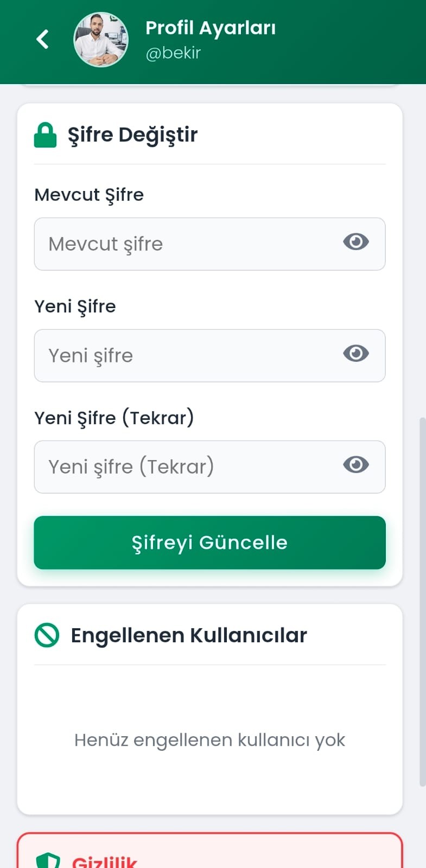
Task: Click the Mevcut Şifre field label
Action: point(89,195)
